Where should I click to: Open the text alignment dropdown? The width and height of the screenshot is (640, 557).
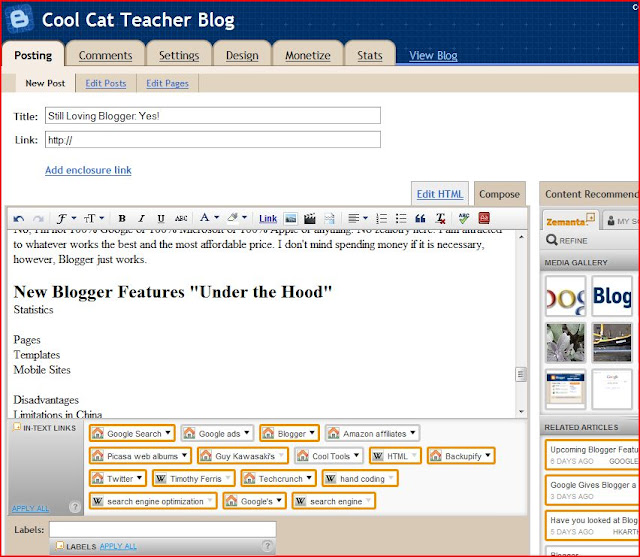point(358,219)
